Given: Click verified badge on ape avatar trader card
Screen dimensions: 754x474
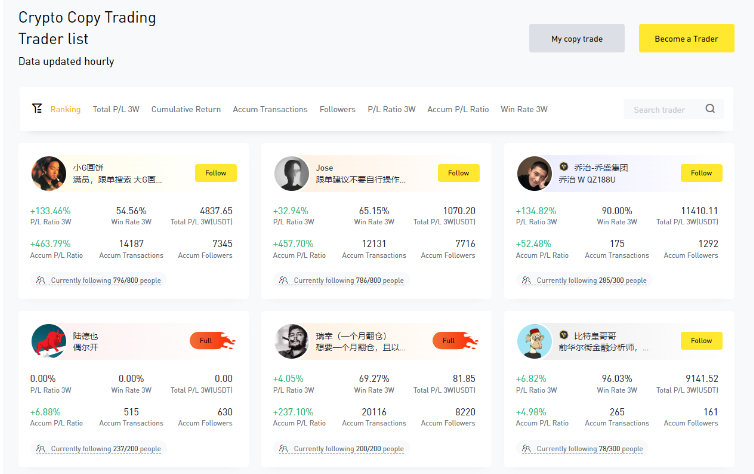Looking at the screenshot, I should (x=564, y=335).
